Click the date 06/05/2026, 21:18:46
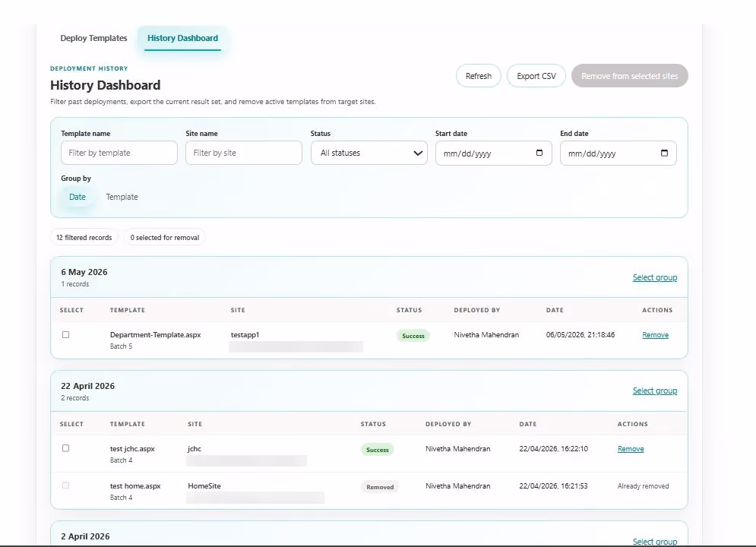The image size is (756, 547). pos(580,335)
